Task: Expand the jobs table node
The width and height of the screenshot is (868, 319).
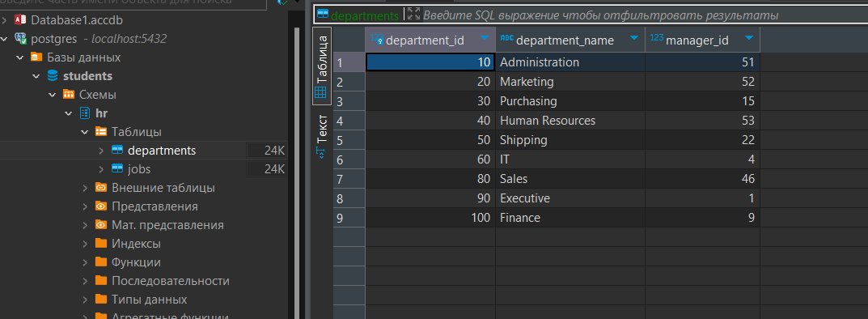Action: point(101,169)
